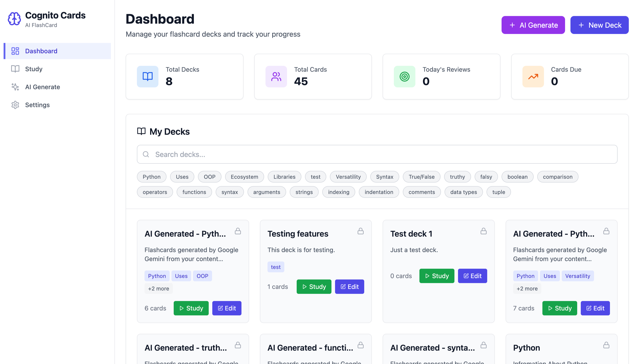Open the Settings gear icon
Viewport: 638px width, 364px height.
(x=15, y=105)
